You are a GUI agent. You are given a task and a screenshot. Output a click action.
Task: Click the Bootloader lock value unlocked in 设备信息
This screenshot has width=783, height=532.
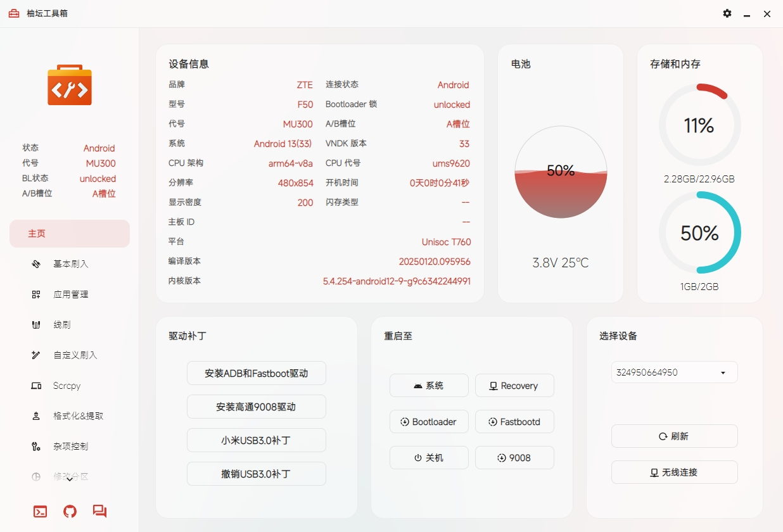point(452,104)
